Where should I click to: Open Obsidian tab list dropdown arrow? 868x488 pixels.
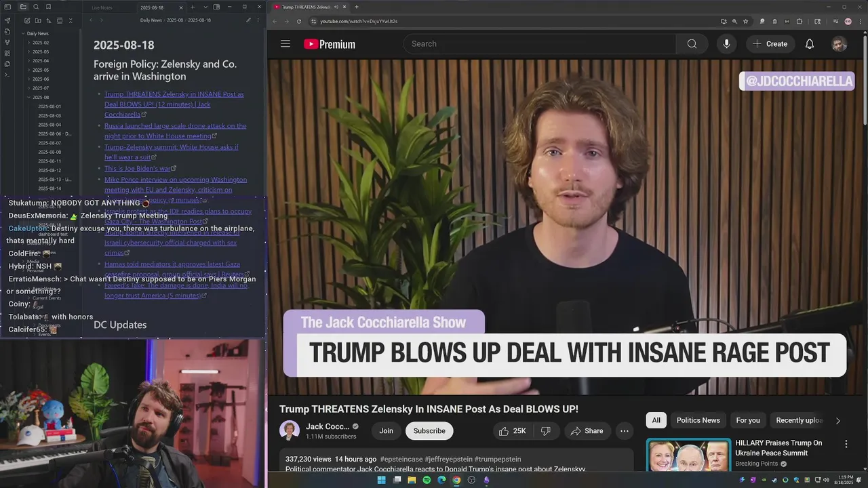pyautogui.click(x=204, y=7)
